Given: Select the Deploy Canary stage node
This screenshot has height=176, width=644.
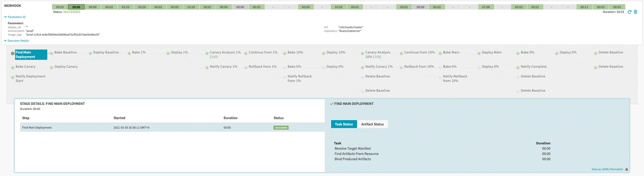Looking at the screenshot, I should (66, 67).
